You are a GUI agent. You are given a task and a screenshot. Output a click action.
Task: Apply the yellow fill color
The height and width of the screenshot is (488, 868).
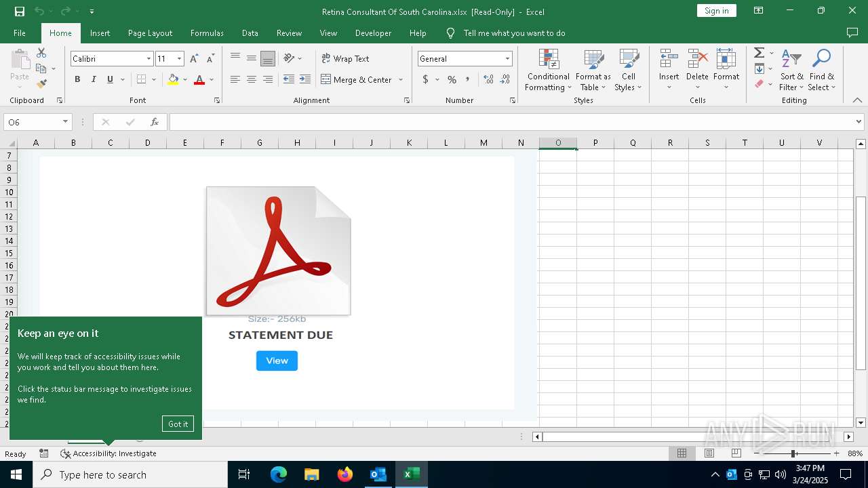(173, 79)
